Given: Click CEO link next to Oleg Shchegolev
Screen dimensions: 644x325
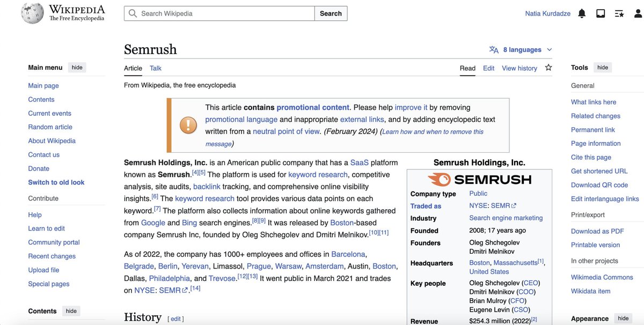Looking at the screenshot, I should 531,283.
